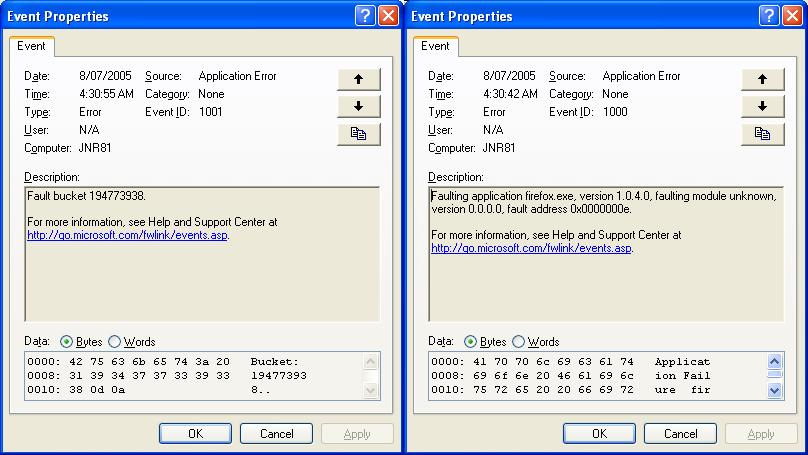Click the 'Applicat' ASCII data in row 0000
The width and height of the screenshot is (808, 455).
[x=682, y=362]
